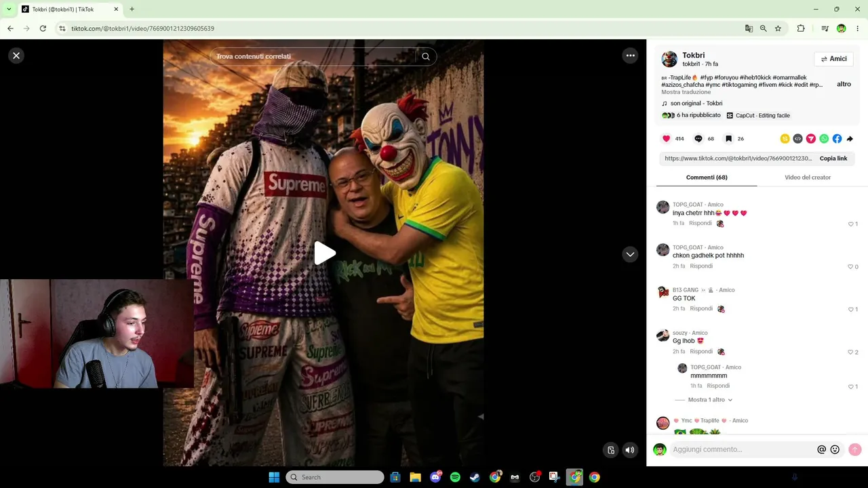Click the tiktok.com URL address bar

click(x=400, y=28)
